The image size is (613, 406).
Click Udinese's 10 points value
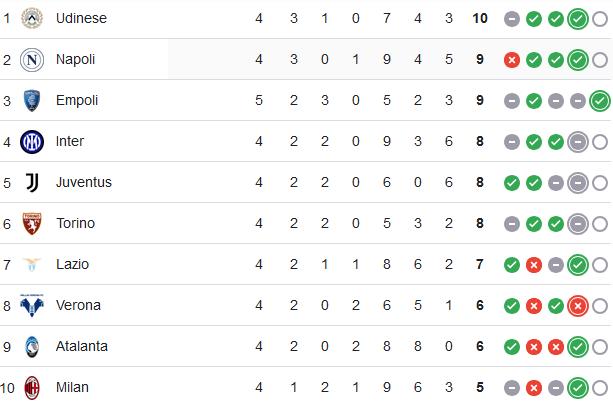[x=480, y=18]
